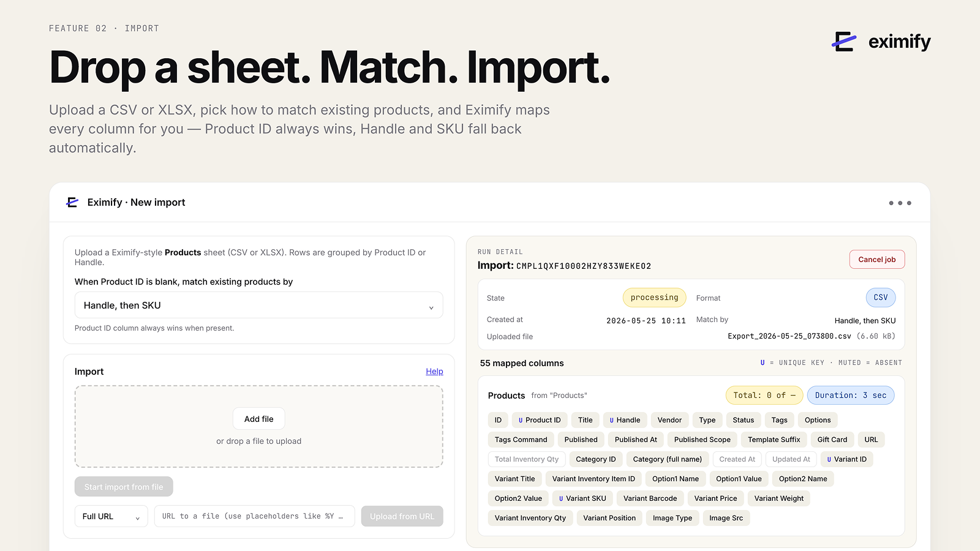Select the Category ID column chip
Viewport: 980px width, 551px height.
coord(596,459)
